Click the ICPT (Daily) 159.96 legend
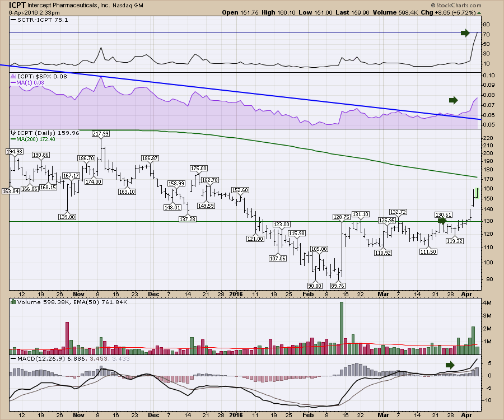504x420 pixels. pos(48,133)
